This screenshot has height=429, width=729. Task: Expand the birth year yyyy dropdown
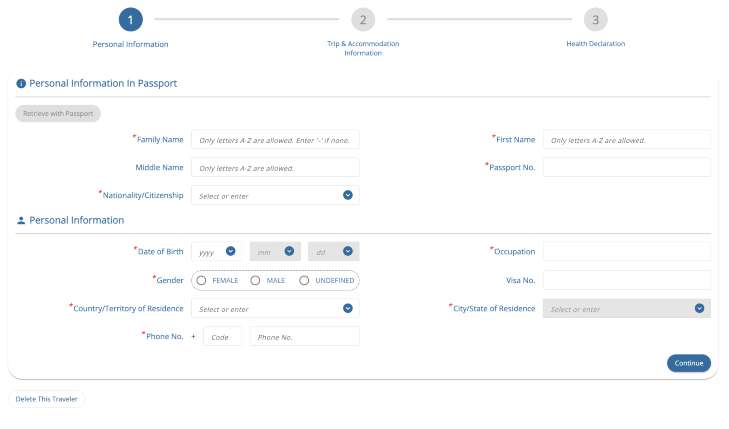point(231,251)
